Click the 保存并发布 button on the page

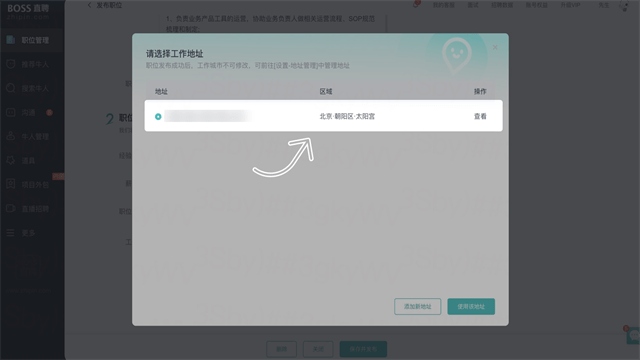click(363, 349)
